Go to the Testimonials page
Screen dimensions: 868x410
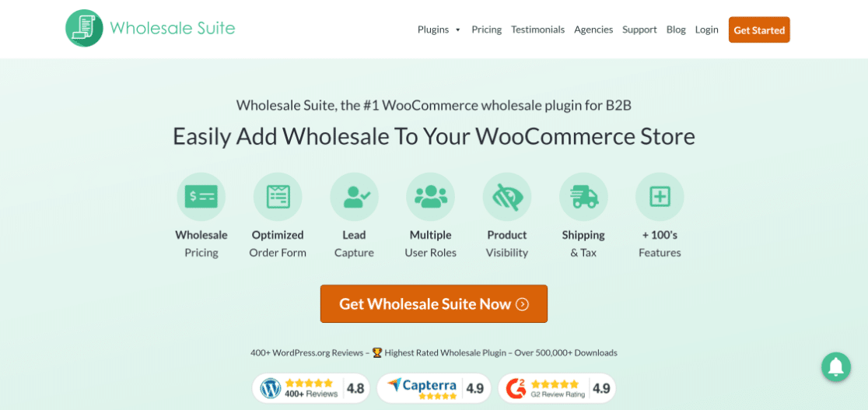[537, 30]
